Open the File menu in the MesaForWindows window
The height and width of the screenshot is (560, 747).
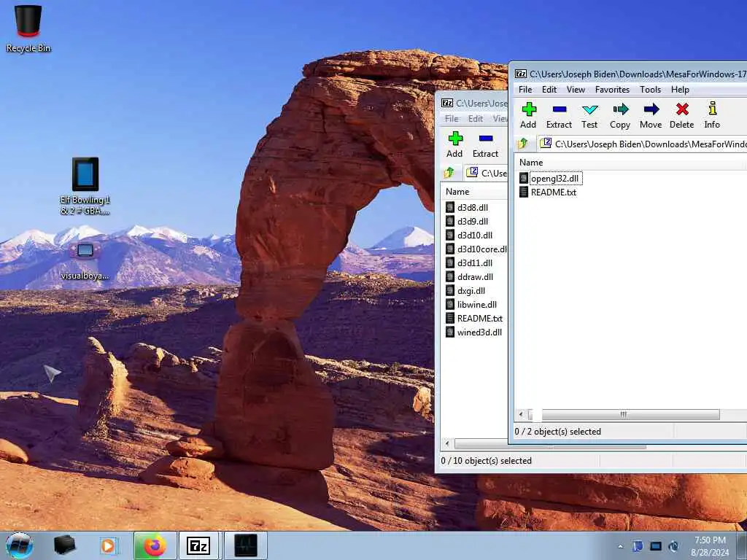[525, 90]
